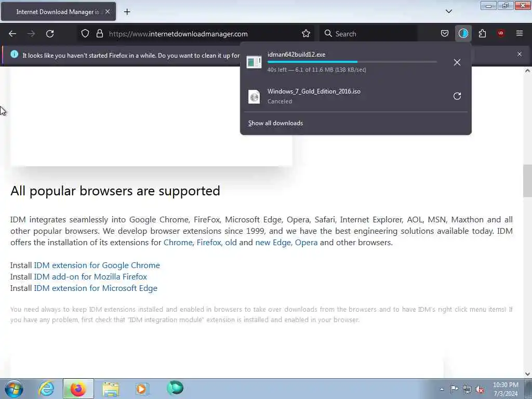Bookmark this page with the star
The image size is (532, 399).
[306, 34]
